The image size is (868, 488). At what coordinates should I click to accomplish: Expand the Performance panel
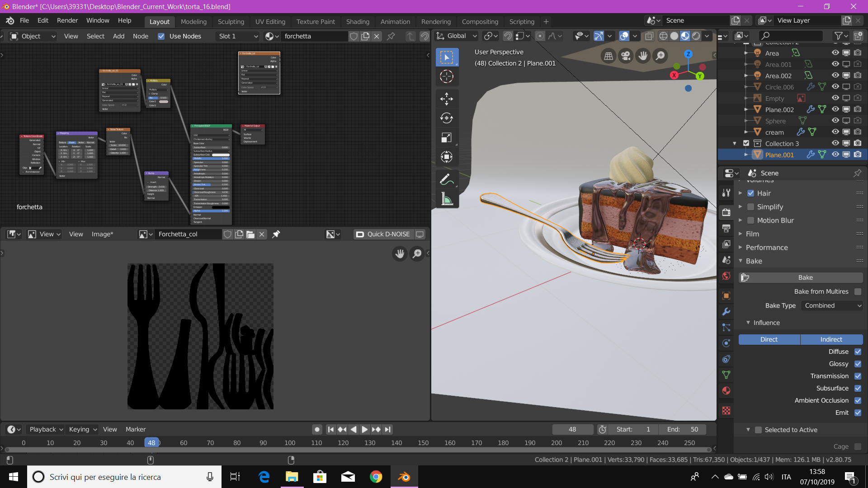click(x=767, y=248)
